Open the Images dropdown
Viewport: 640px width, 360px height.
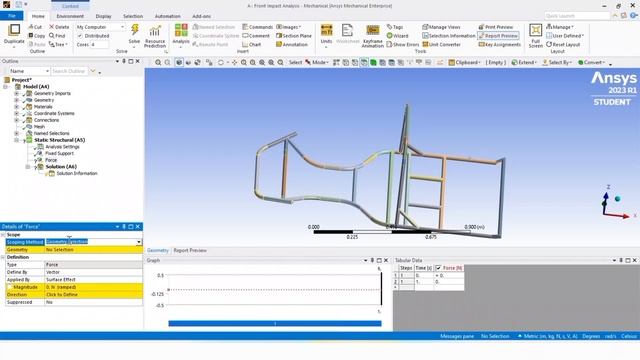(x=289, y=27)
